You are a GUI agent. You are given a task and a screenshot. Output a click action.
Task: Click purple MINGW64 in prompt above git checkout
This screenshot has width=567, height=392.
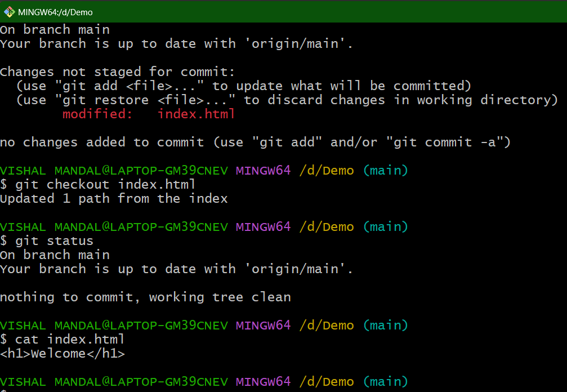click(264, 170)
